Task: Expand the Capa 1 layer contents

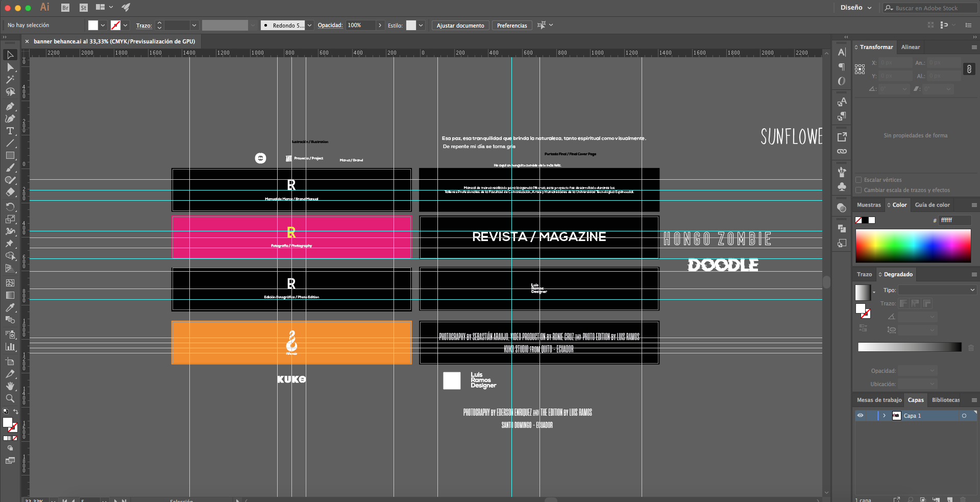Action: click(x=884, y=416)
